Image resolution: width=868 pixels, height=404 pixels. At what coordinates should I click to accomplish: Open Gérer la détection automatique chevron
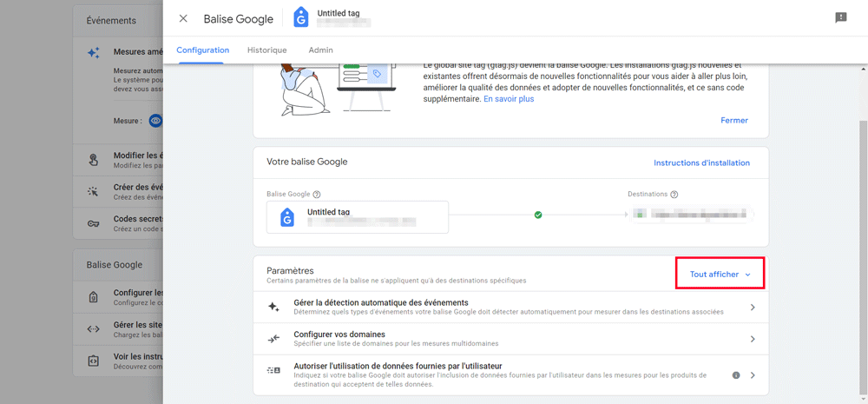753,307
